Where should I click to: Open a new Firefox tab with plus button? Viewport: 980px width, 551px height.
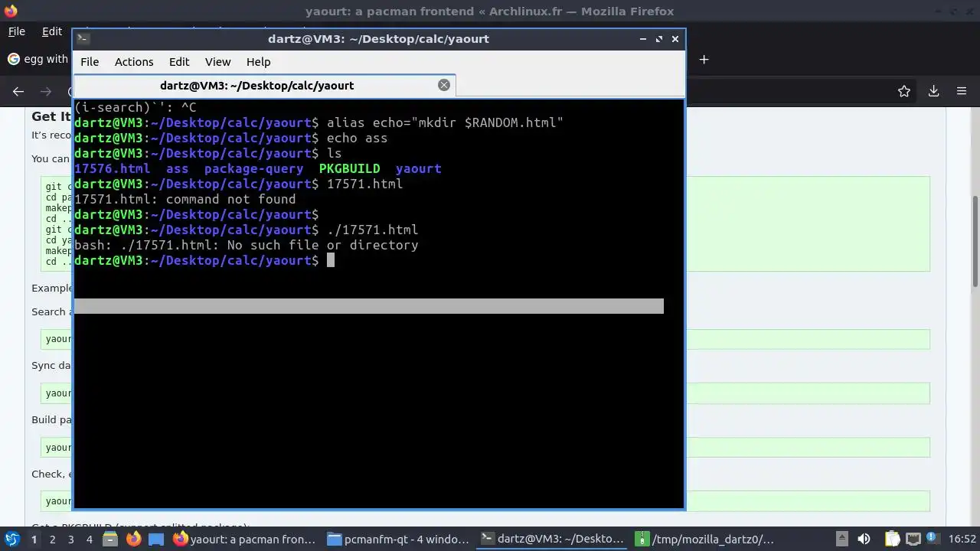704,59
